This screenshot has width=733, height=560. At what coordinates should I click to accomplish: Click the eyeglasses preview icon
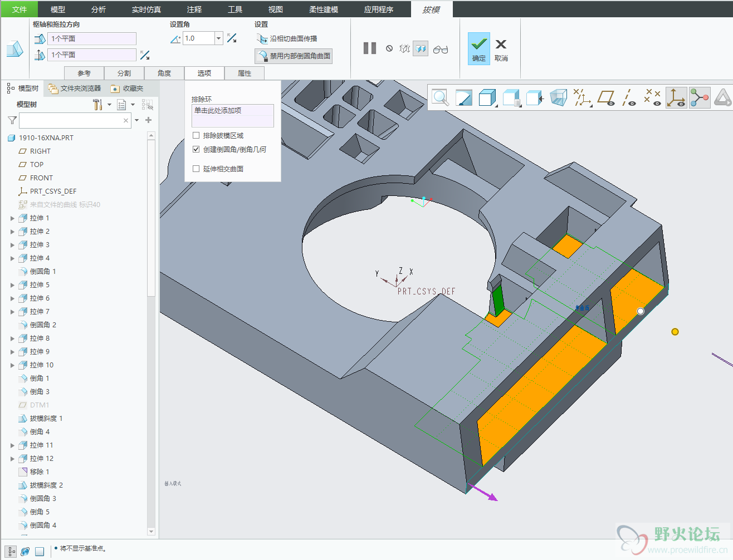click(441, 49)
